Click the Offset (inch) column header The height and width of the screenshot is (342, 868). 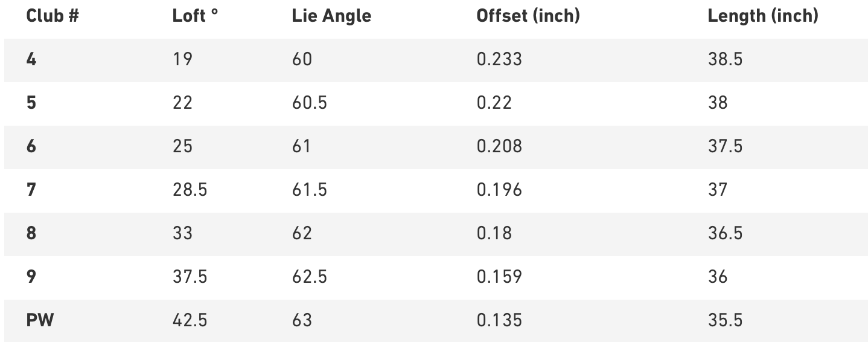[x=528, y=16]
